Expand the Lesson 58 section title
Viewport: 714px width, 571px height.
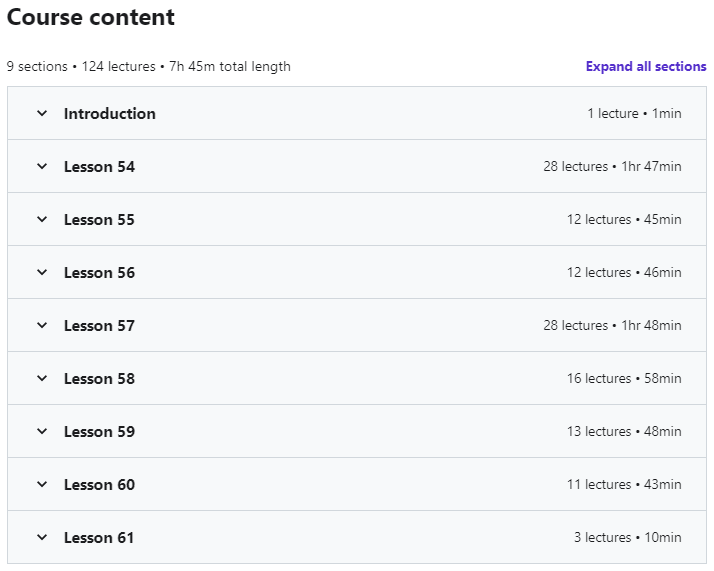point(99,379)
